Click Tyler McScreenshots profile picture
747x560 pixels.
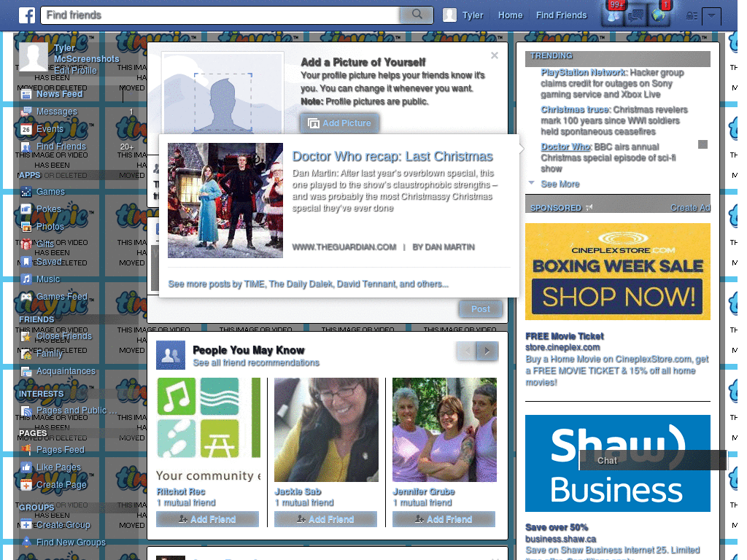[33, 57]
